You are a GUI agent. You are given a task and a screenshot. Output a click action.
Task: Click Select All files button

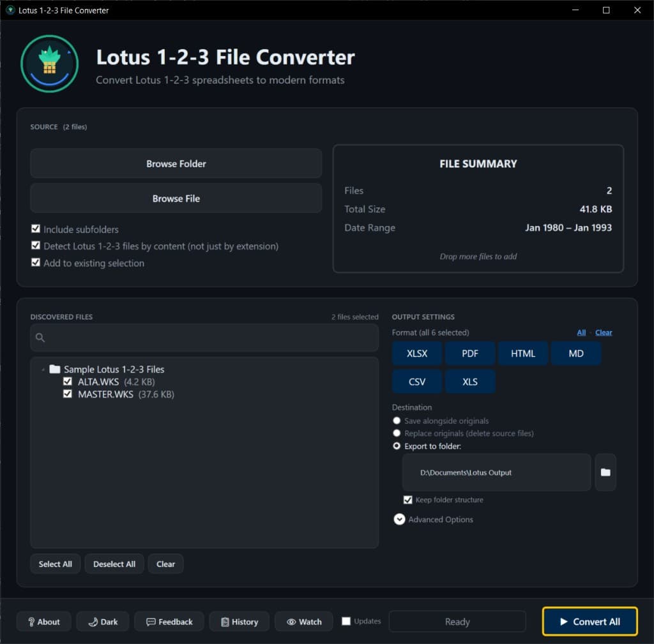pos(55,564)
